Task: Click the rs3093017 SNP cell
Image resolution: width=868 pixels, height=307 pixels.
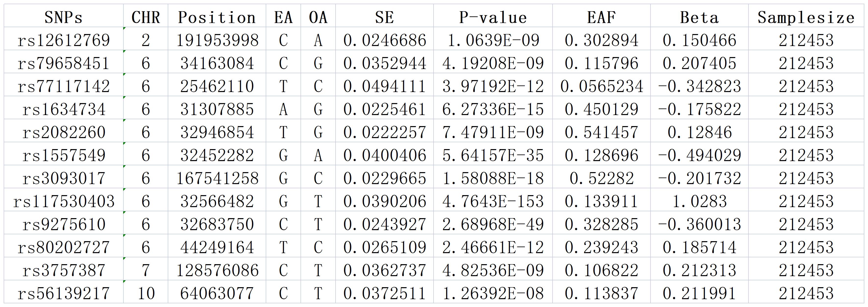Action: (x=64, y=178)
